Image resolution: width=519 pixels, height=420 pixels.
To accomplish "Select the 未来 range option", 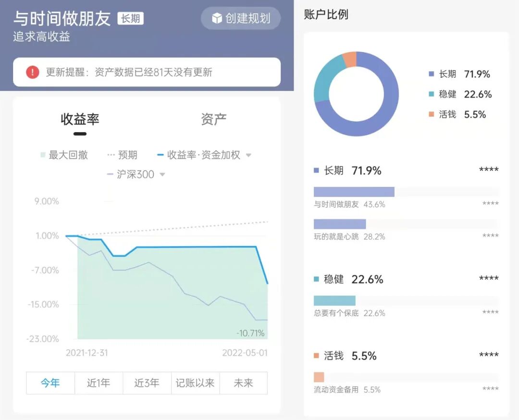I will (243, 383).
